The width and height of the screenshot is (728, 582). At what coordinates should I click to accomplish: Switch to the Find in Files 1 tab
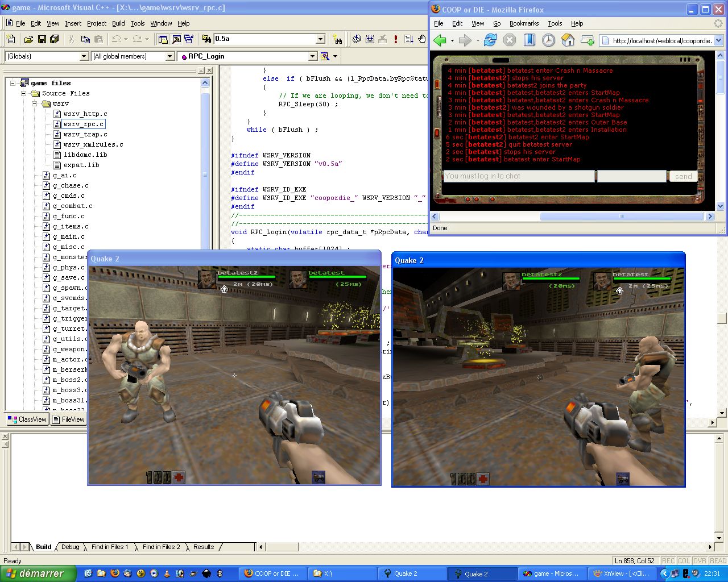click(110, 547)
